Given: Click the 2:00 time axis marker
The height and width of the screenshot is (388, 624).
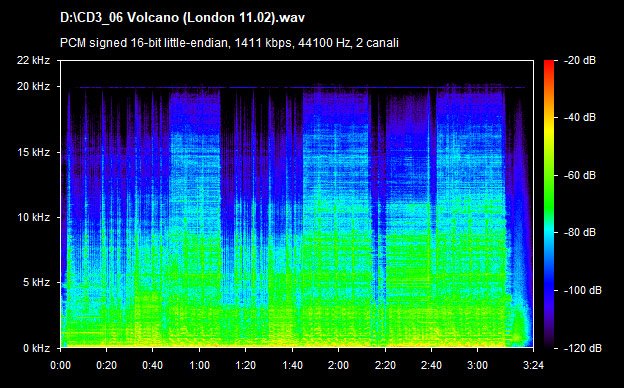Looking at the screenshot, I should 339,365.
